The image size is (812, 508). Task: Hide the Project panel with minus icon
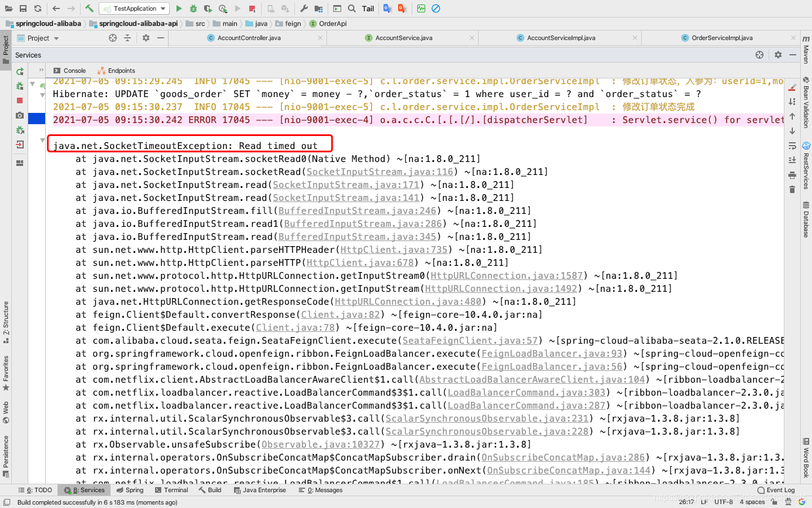coord(161,38)
